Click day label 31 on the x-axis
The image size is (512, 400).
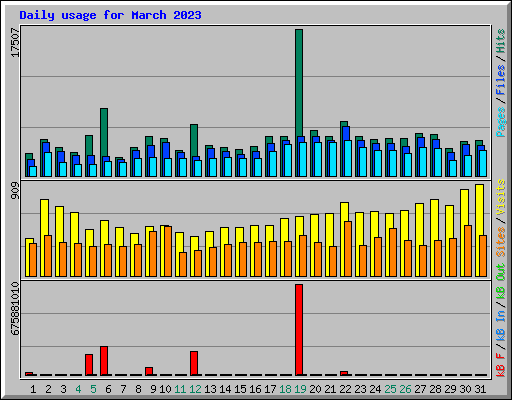[480, 389]
